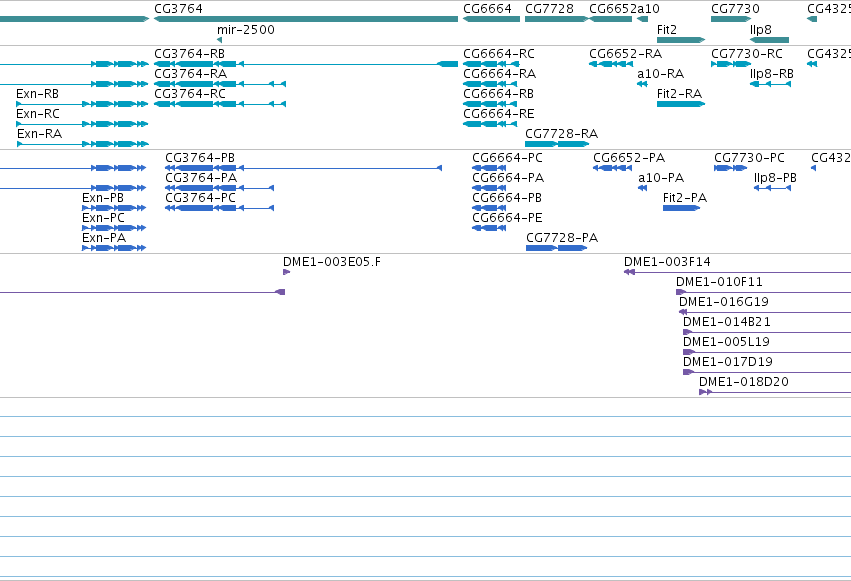Click the CG7728 gene label
This screenshot has width=851, height=581.
549,9
